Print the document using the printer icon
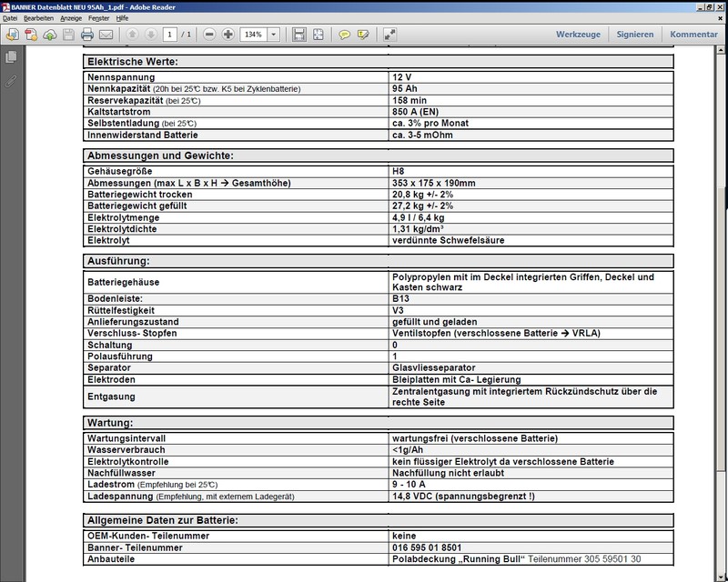Image resolution: width=728 pixels, height=582 pixels. click(87, 35)
